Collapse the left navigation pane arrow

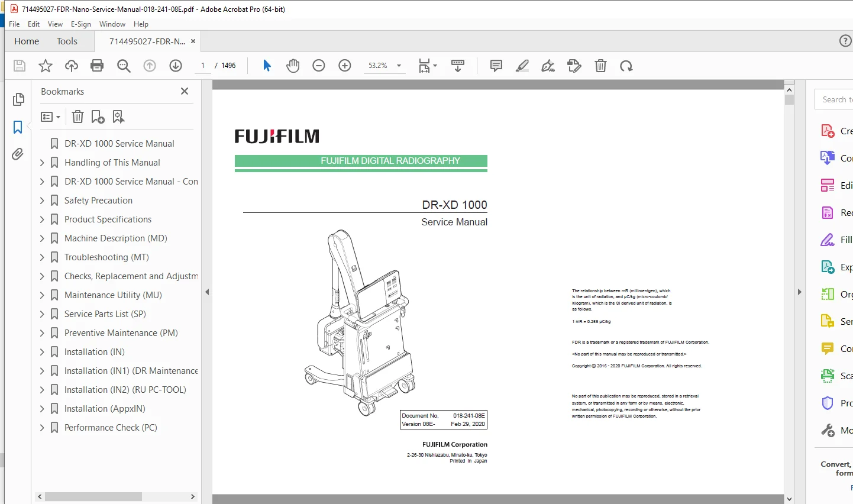(207, 292)
